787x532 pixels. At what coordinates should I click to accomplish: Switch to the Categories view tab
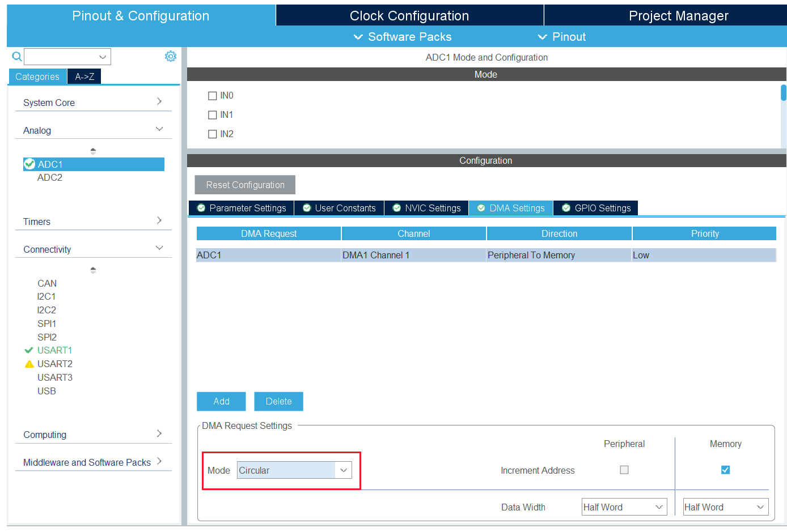[x=37, y=76]
